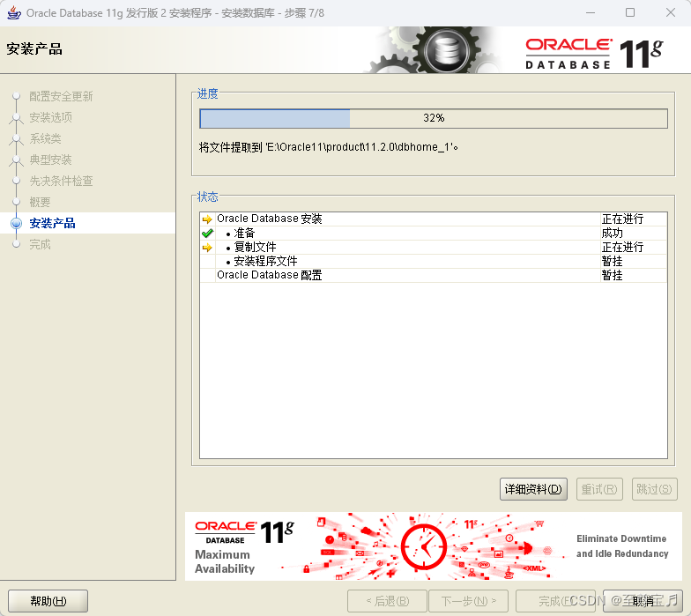This screenshot has width=691, height=616.
Task: Click 暂挂 status for Oracle Database 配置
Action: click(x=612, y=275)
